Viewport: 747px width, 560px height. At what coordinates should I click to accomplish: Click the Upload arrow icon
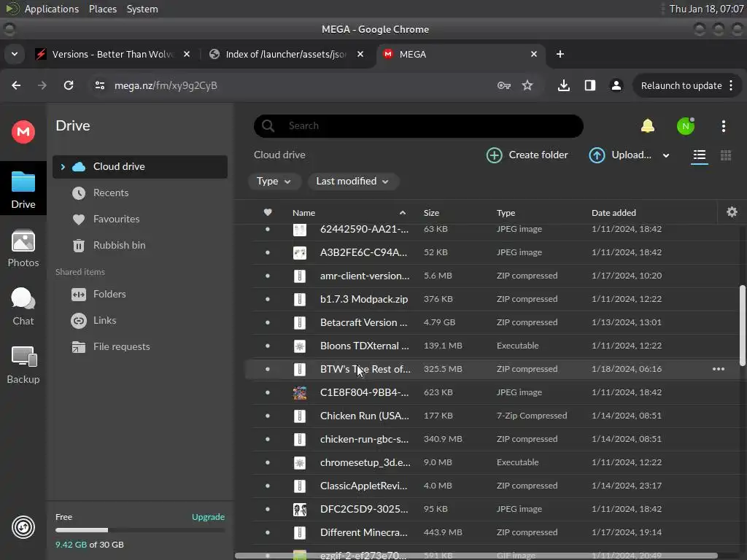tap(597, 155)
